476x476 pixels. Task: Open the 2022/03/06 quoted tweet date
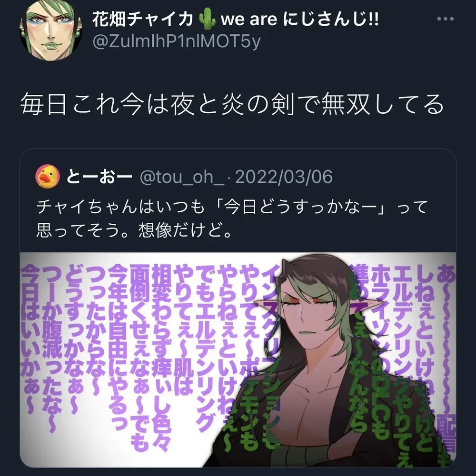pos(284,177)
